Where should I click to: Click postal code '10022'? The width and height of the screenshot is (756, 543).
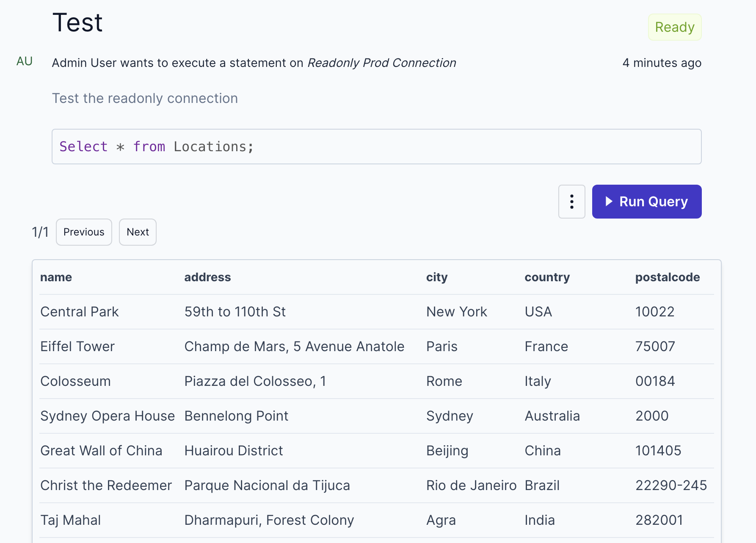coord(655,312)
